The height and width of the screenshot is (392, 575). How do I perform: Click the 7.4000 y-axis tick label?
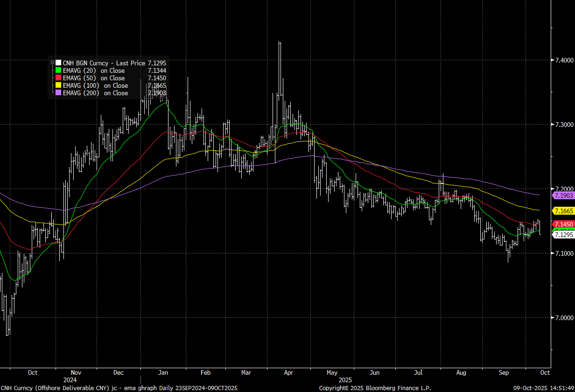562,60
